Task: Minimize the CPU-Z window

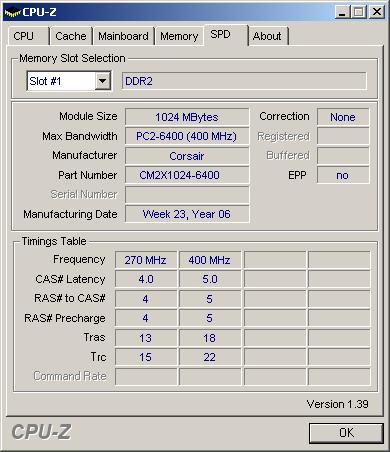Action: [342, 12]
